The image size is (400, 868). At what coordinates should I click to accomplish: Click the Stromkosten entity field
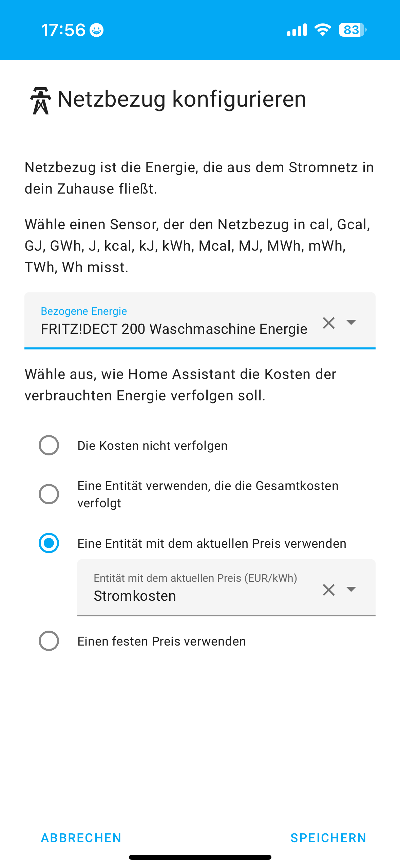point(226,587)
